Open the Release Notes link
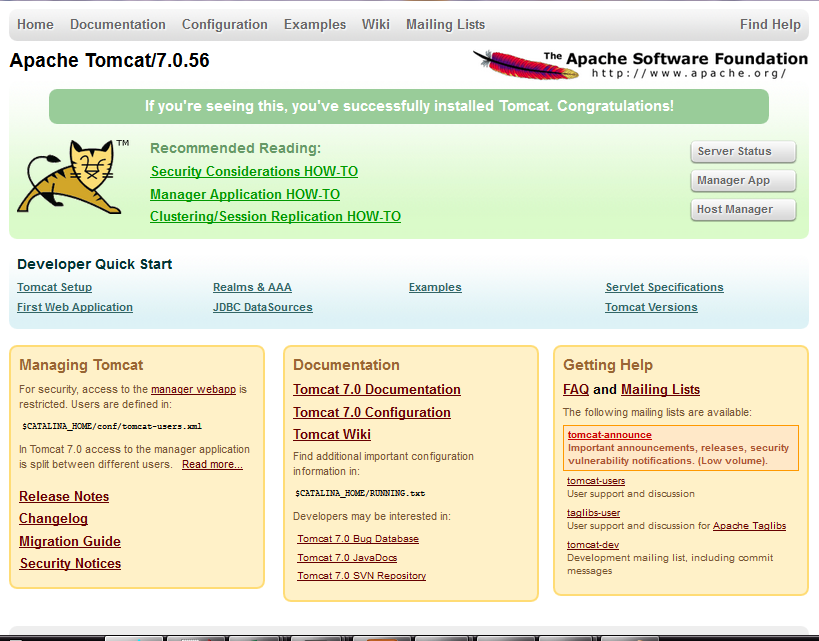 (x=64, y=496)
